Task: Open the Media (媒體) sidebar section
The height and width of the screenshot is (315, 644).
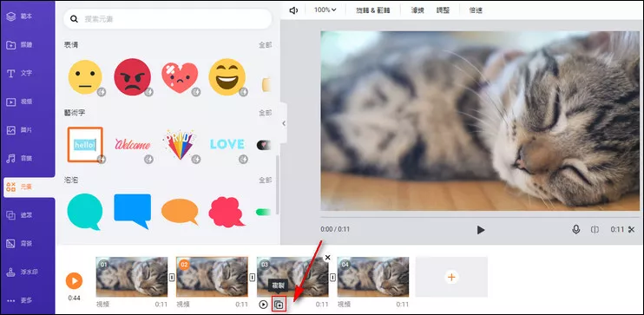Action: 19,45
